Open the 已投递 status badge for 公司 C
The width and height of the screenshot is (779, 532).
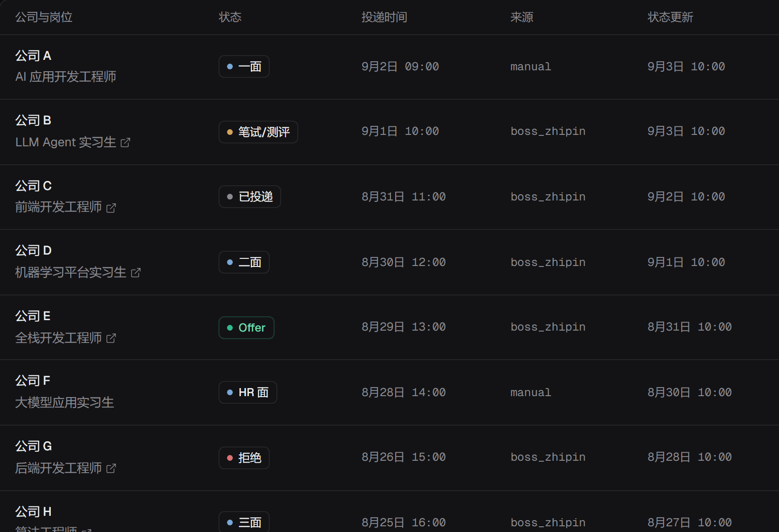pos(250,197)
